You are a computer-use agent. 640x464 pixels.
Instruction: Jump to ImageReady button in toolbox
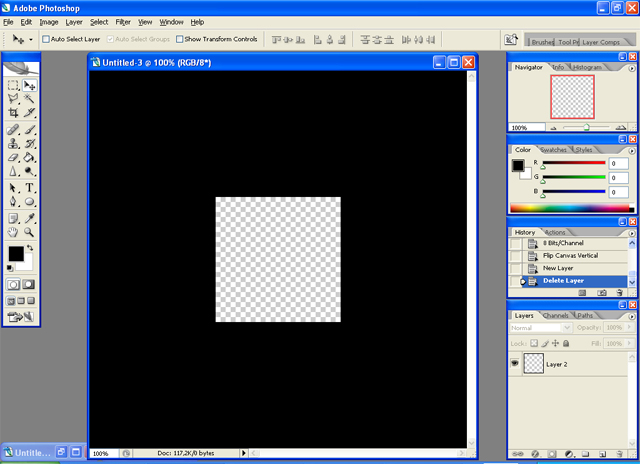click(x=20, y=316)
